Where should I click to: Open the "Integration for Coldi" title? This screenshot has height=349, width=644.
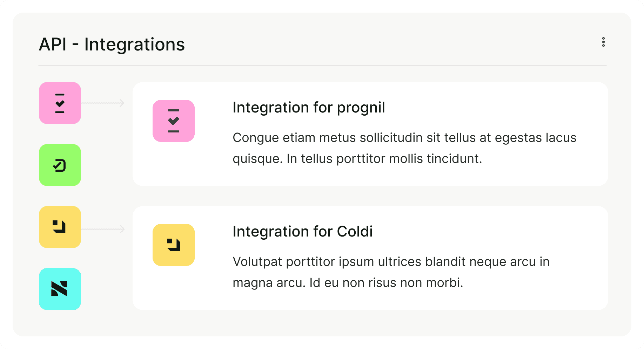point(302,232)
